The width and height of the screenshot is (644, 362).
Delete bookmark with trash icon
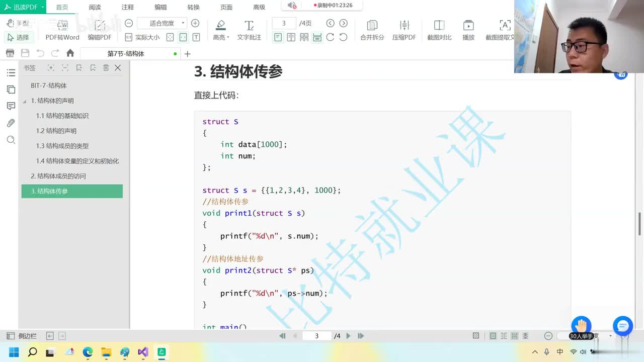pyautogui.click(x=106, y=68)
